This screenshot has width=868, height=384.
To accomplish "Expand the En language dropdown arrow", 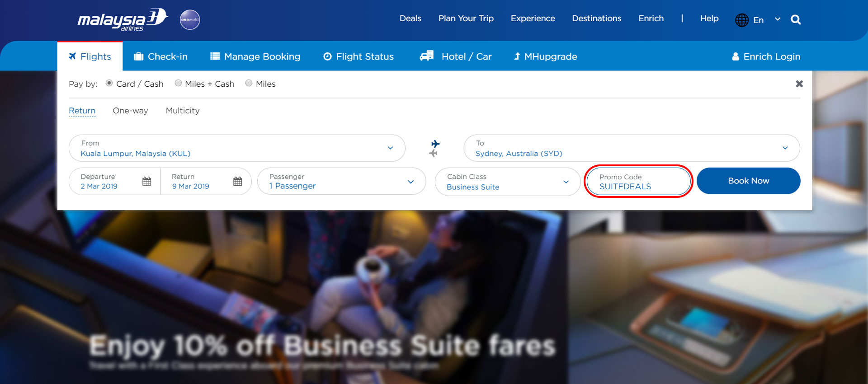I will click(778, 19).
